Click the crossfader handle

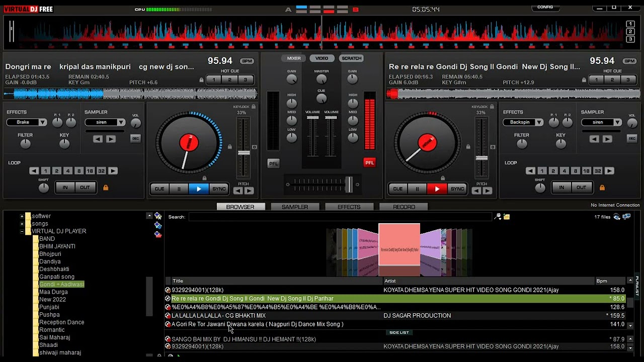349,185
